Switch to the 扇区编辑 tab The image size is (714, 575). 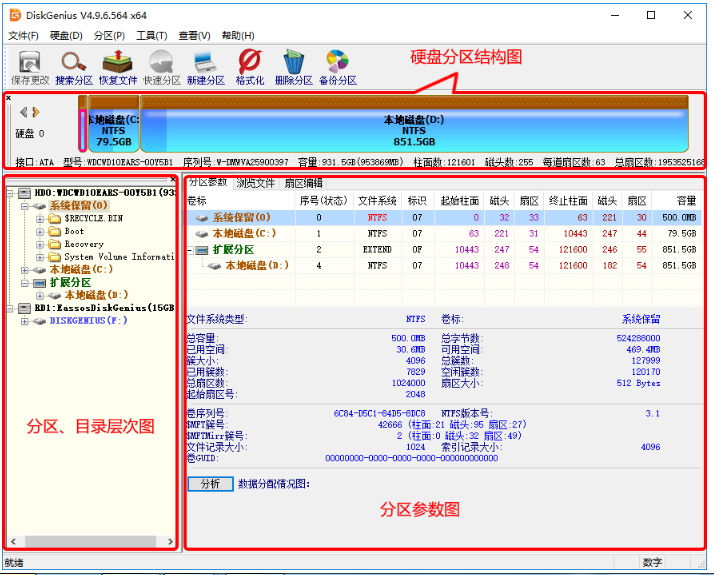pos(303,183)
